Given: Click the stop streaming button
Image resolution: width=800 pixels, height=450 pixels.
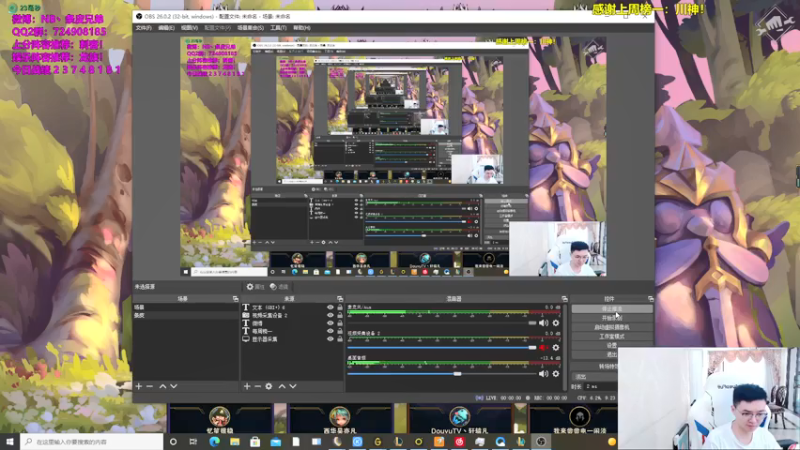Looking at the screenshot, I should coord(612,309).
